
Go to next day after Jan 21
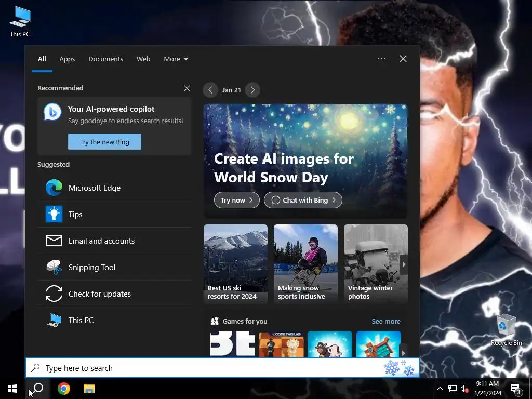252,90
